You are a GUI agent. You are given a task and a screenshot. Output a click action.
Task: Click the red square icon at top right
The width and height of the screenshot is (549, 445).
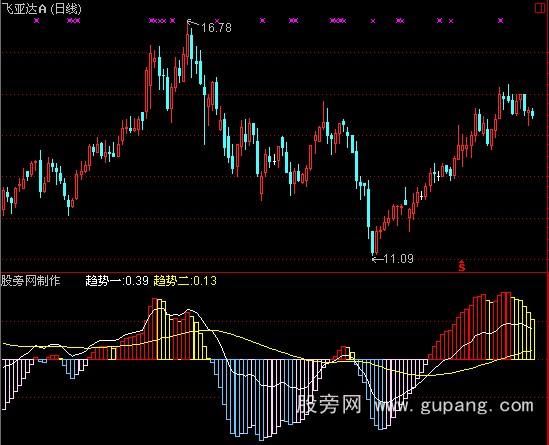(x=540, y=8)
